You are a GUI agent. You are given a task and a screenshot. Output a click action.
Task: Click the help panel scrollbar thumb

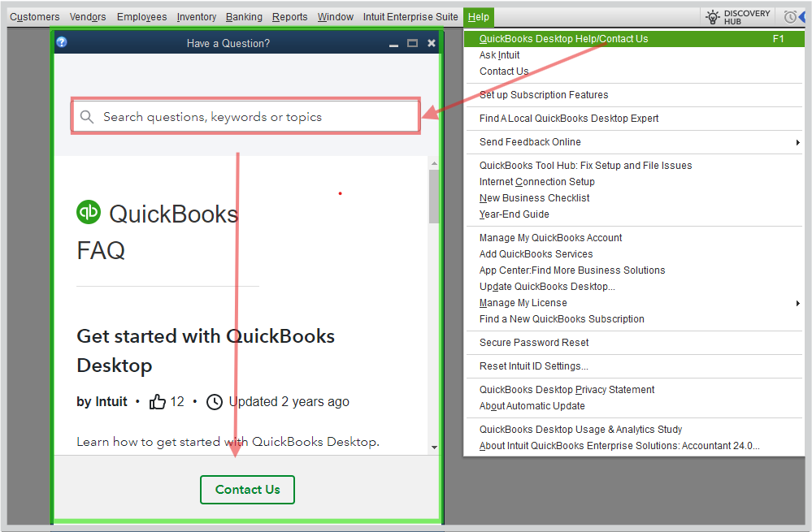[434, 197]
